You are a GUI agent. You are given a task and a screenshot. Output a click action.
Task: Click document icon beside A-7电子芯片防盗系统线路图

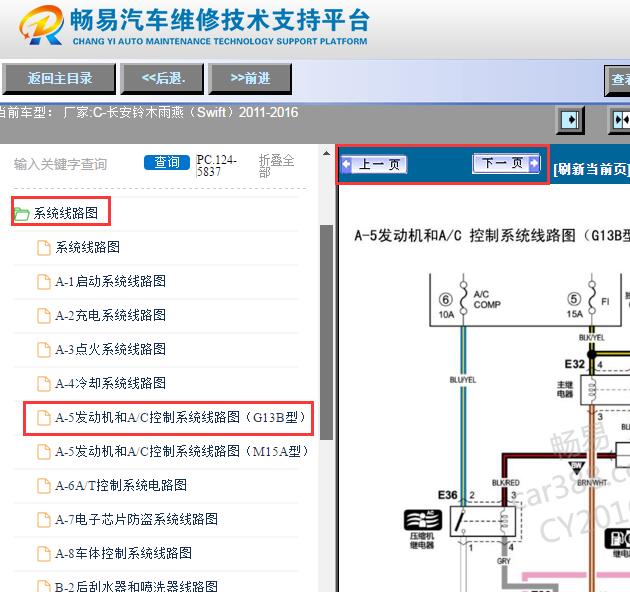click(x=44, y=520)
